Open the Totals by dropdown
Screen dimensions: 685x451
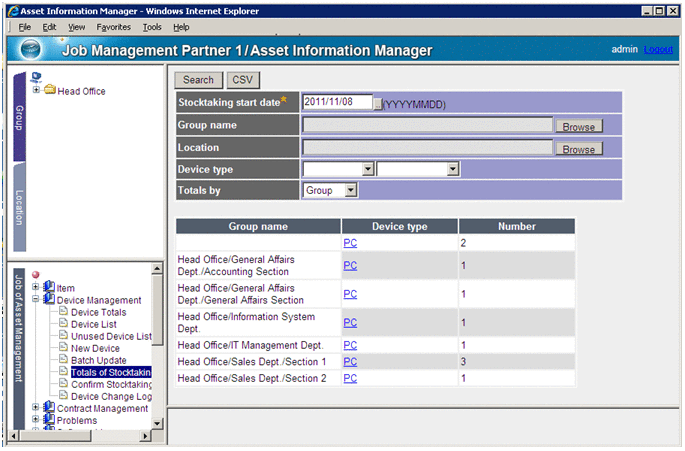point(350,189)
